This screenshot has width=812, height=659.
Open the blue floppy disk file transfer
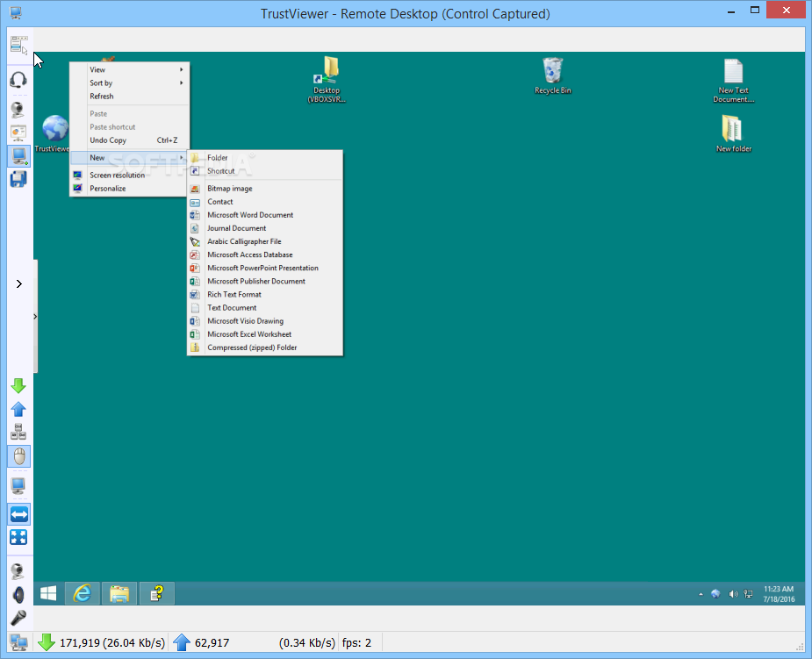pyautogui.click(x=18, y=179)
